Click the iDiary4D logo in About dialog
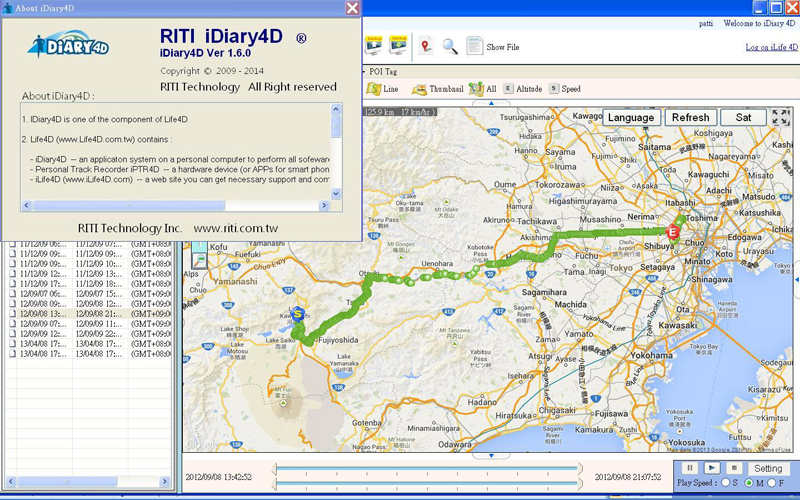Viewport: 800px width, 500px height. (x=68, y=44)
